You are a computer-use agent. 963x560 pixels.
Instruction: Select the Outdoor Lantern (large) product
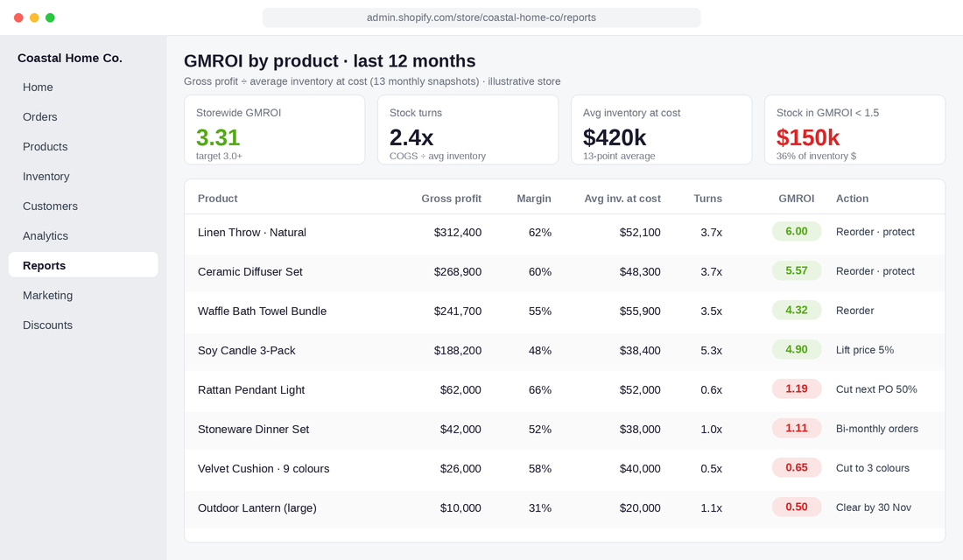[257, 507]
